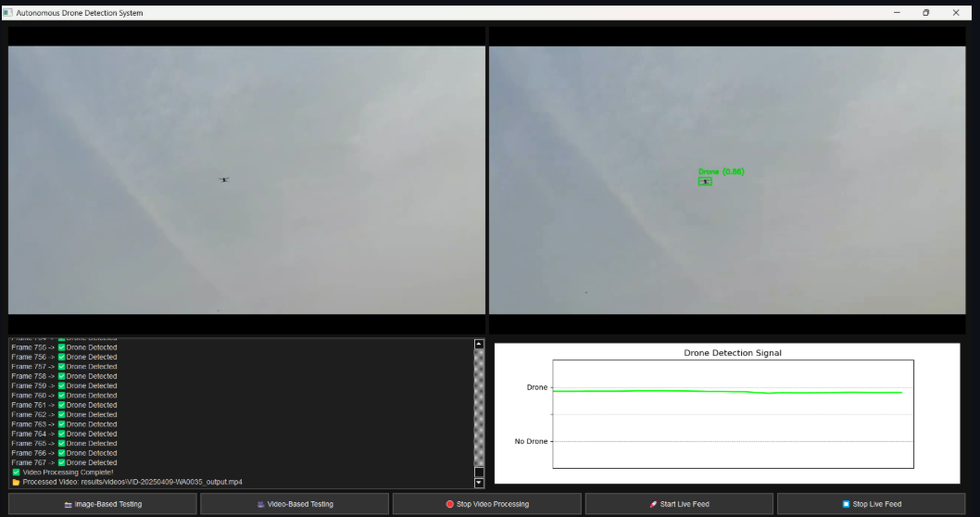This screenshot has width=980, height=517.
Task: Click the drone in the original video
Action: coord(224,180)
